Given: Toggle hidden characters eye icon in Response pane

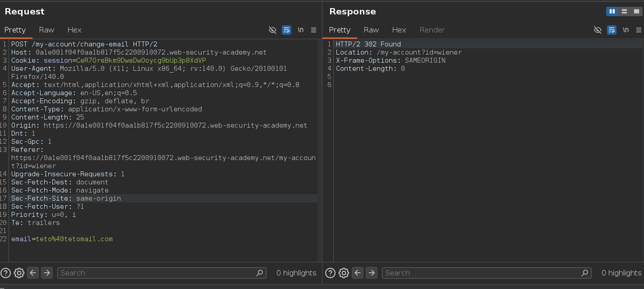Looking at the screenshot, I should pos(598,30).
